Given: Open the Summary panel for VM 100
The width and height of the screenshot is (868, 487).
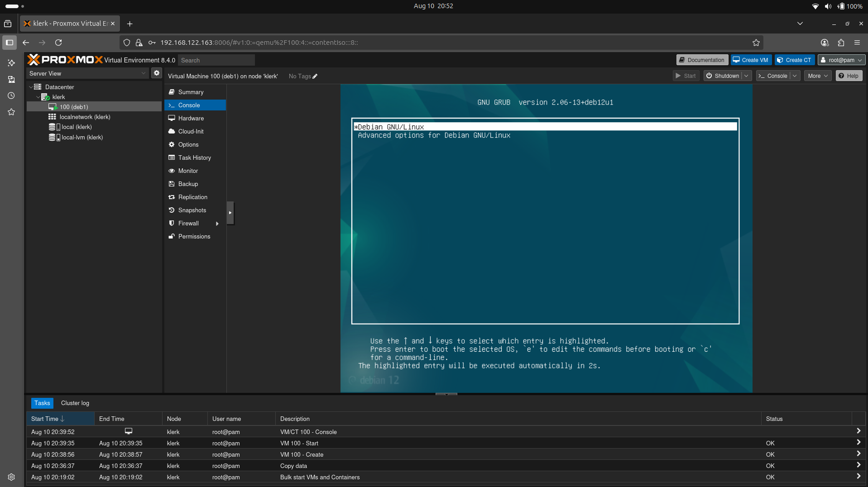Looking at the screenshot, I should pos(190,92).
